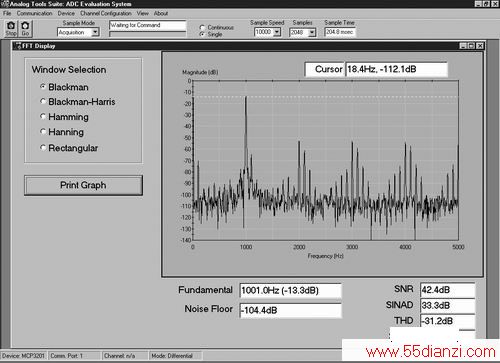Maximize the FFT Display window

[471, 46]
